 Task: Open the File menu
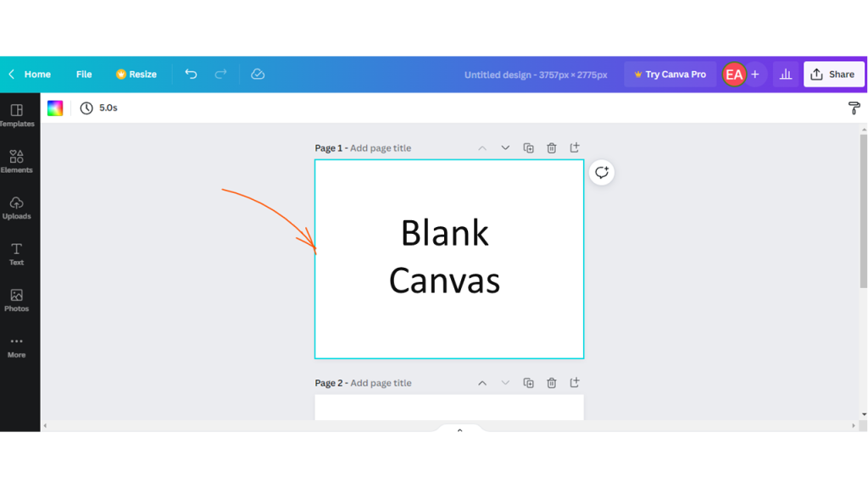tap(84, 75)
